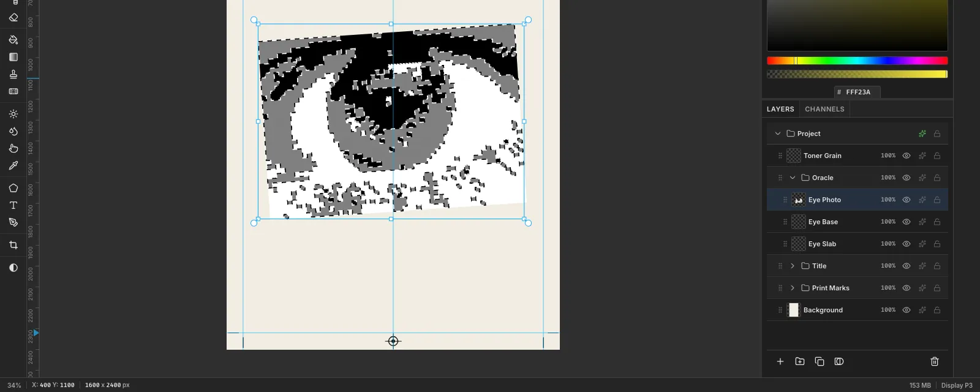Toggle Eye Photo layer visibility
The width and height of the screenshot is (980, 392).
click(x=907, y=200)
